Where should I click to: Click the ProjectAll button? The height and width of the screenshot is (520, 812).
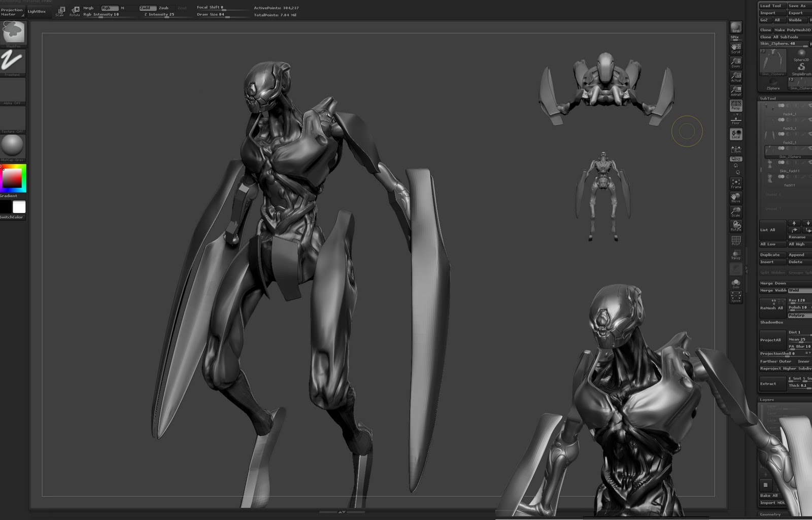coord(772,340)
